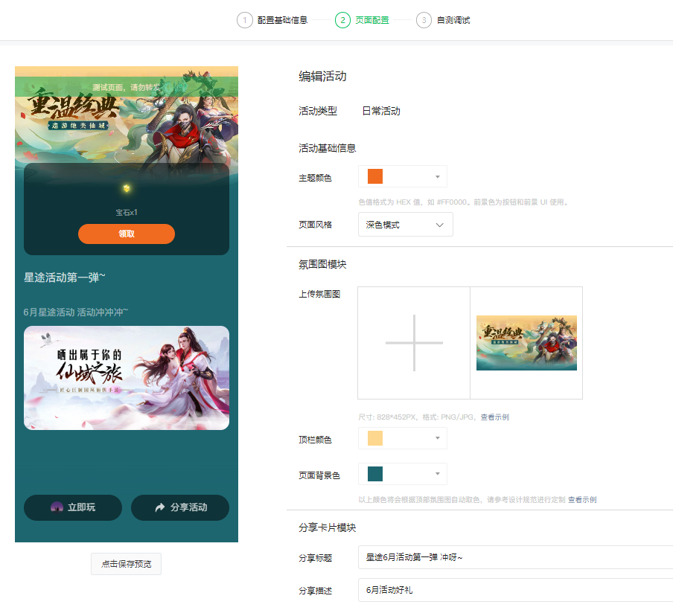
Task: Click the 分享活动 button
Action: (x=180, y=507)
